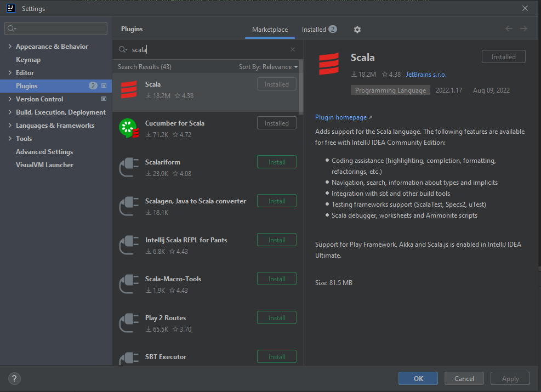Close the Settings dialog window
This screenshot has height=392, width=541.
coord(525,8)
